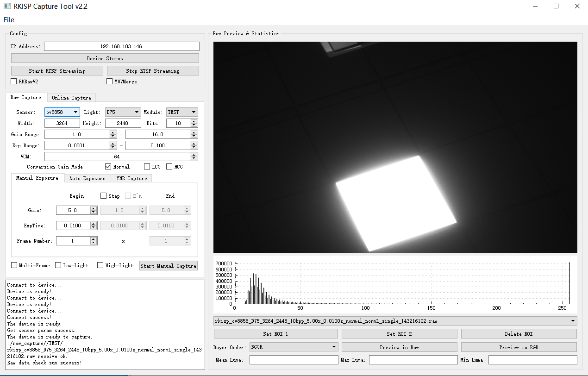Click the Min Luma field
The width and height of the screenshot is (588, 376).
(533, 360)
